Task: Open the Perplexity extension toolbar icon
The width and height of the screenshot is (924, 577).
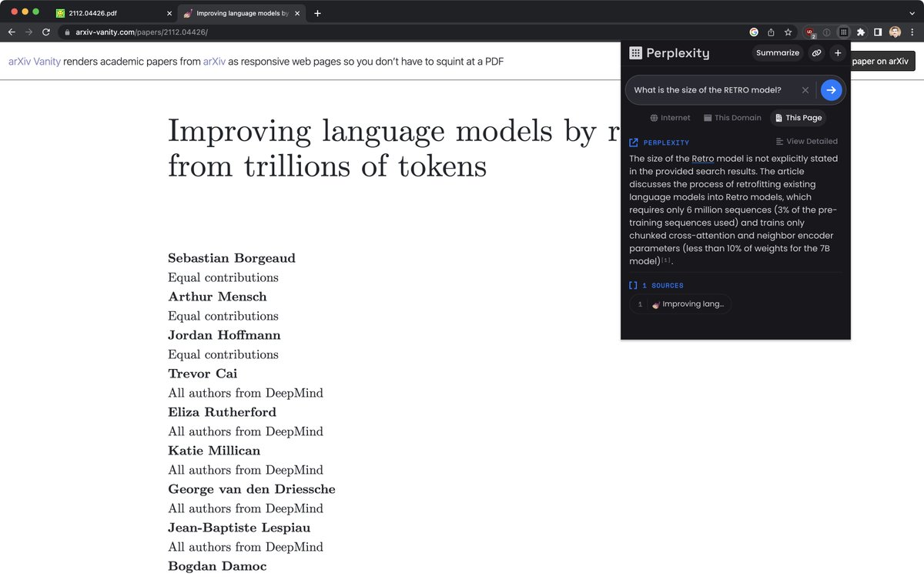Action: (x=843, y=32)
